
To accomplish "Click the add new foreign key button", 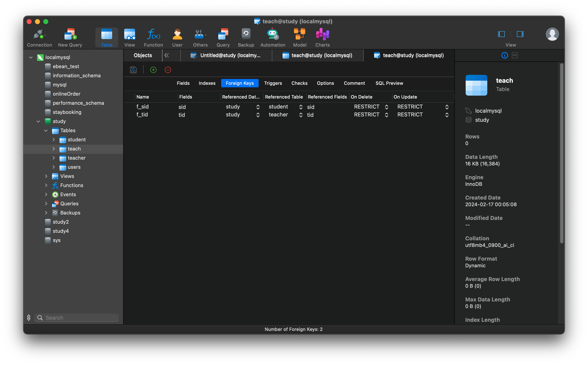I will point(153,70).
